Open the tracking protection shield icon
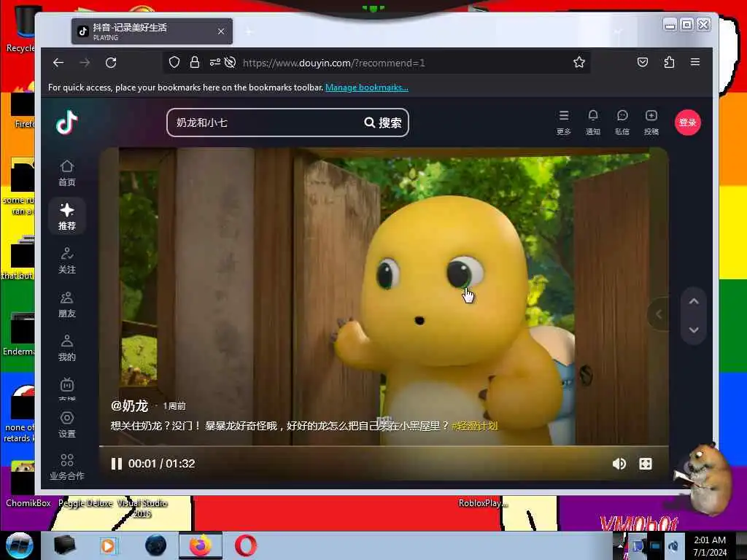Image resolution: width=747 pixels, height=560 pixels. click(x=174, y=63)
